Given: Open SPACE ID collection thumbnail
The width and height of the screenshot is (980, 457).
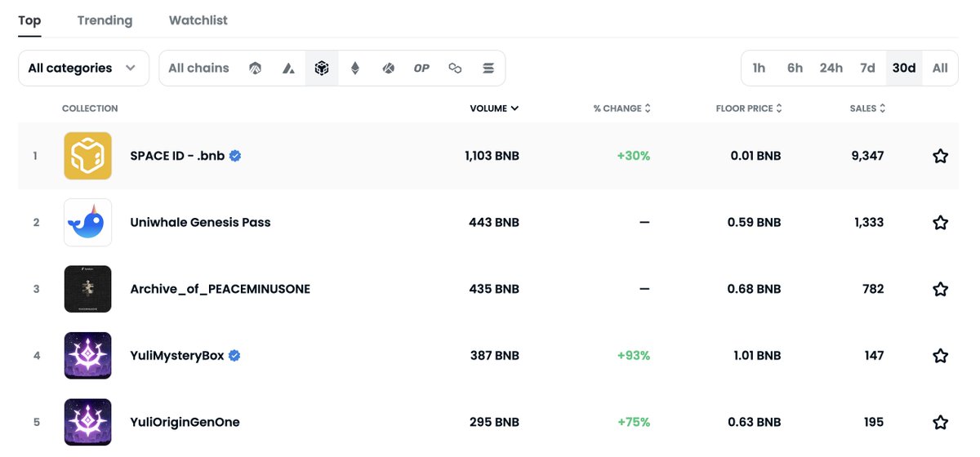Looking at the screenshot, I should [87, 156].
